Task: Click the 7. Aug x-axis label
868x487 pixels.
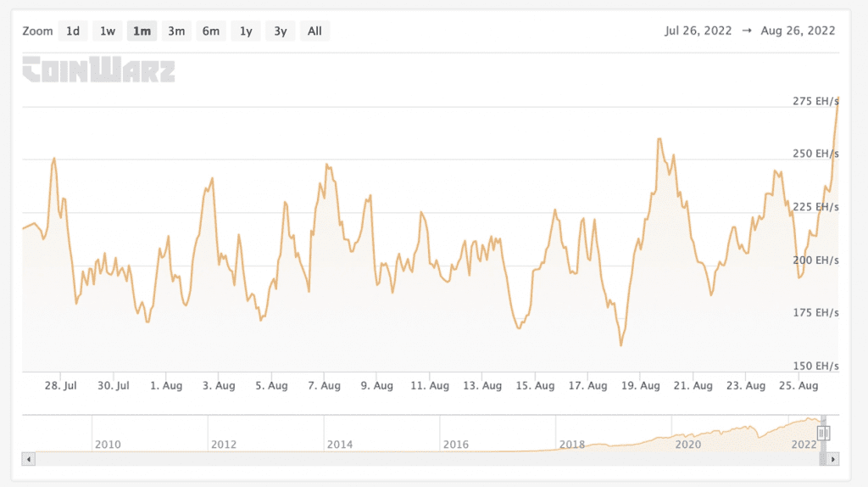Action: pyautogui.click(x=325, y=385)
